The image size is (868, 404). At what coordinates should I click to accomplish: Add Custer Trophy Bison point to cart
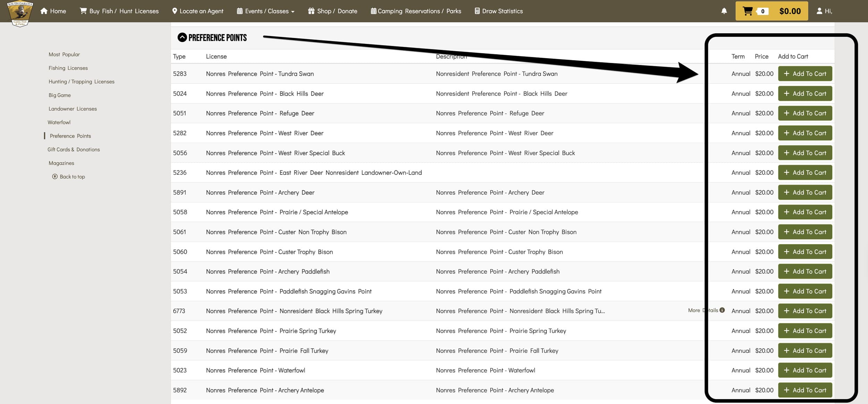tap(805, 251)
